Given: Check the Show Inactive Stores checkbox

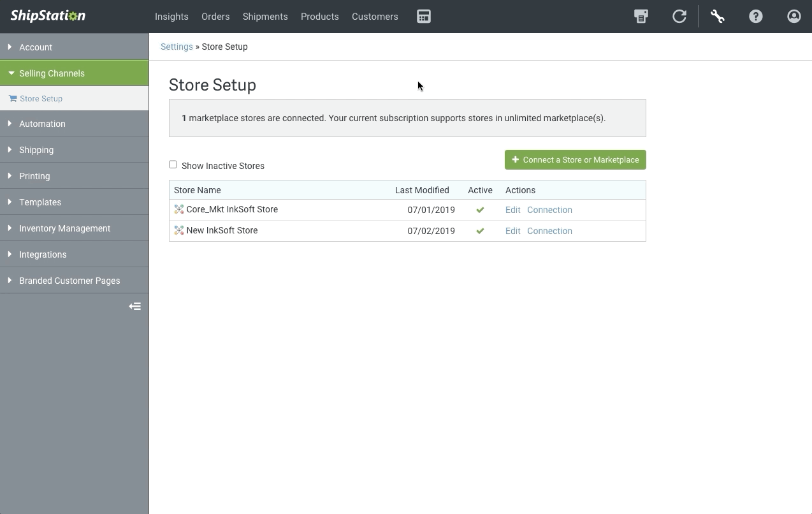Looking at the screenshot, I should click(x=173, y=164).
